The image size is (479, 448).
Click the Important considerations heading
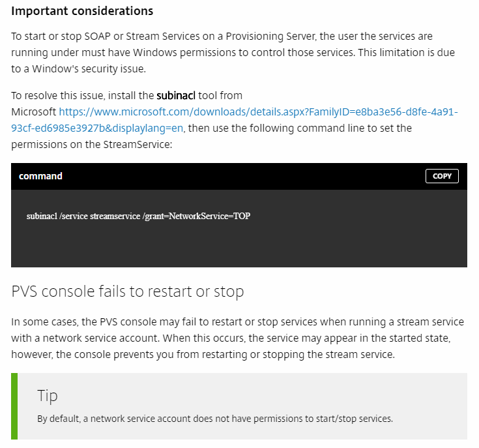click(x=83, y=12)
